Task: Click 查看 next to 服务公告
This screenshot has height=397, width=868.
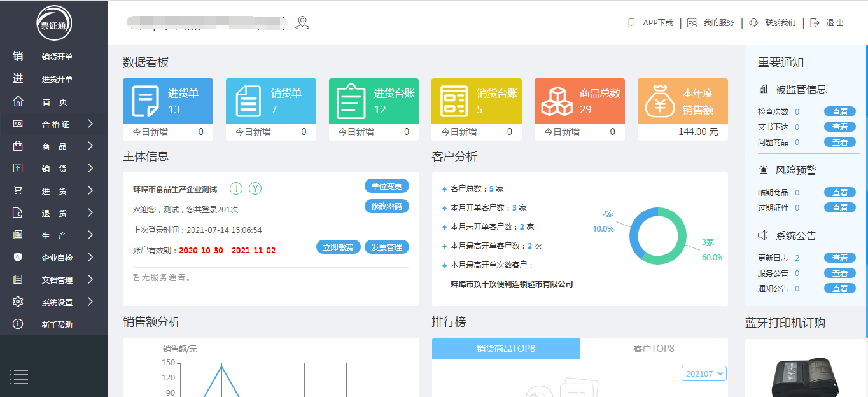Action: (840, 273)
